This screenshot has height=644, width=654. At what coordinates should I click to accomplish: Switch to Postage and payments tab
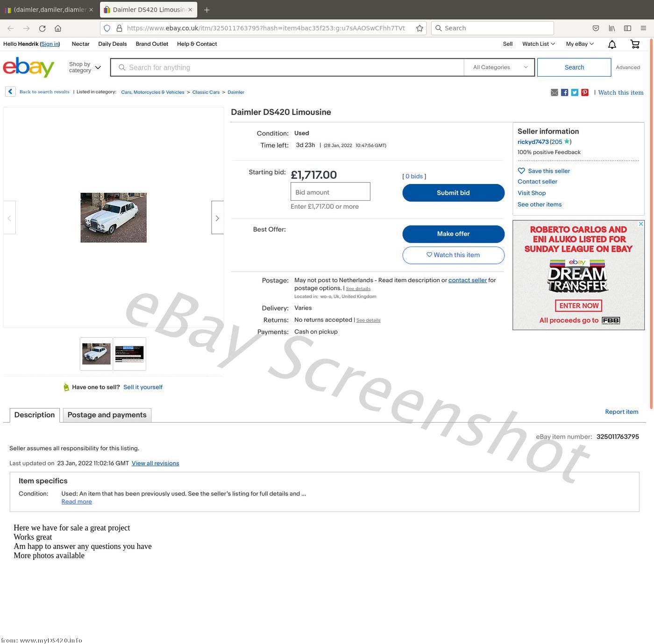coord(107,415)
